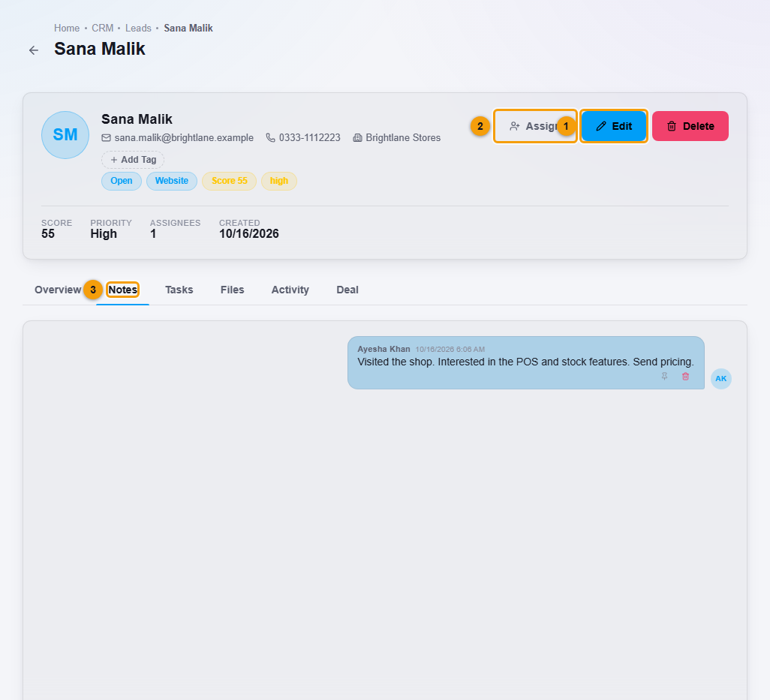This screenshot has height=700, width=770.
Task: Click the Score 55 tag
Action: coord(230,181)
